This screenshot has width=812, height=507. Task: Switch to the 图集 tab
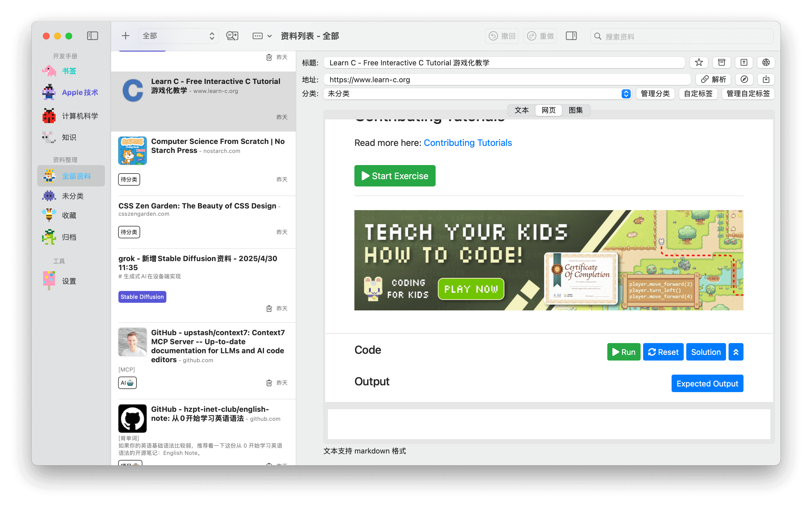tap(575, 110)
